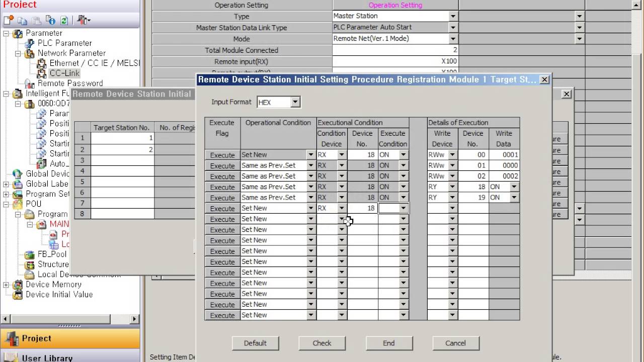Screen dimensions: 644x362
Task: Click the pink Operation Setting link
Action: (x=395, y=5)
